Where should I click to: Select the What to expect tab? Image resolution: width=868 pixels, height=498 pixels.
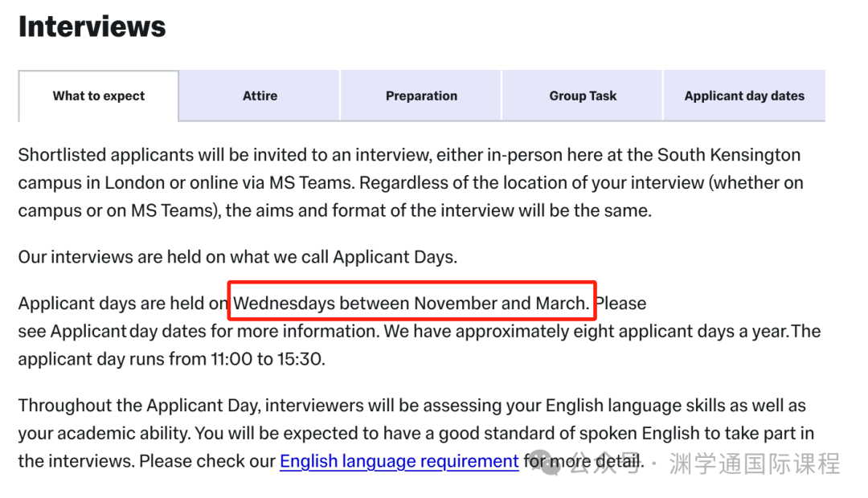(x=99, y=96)
